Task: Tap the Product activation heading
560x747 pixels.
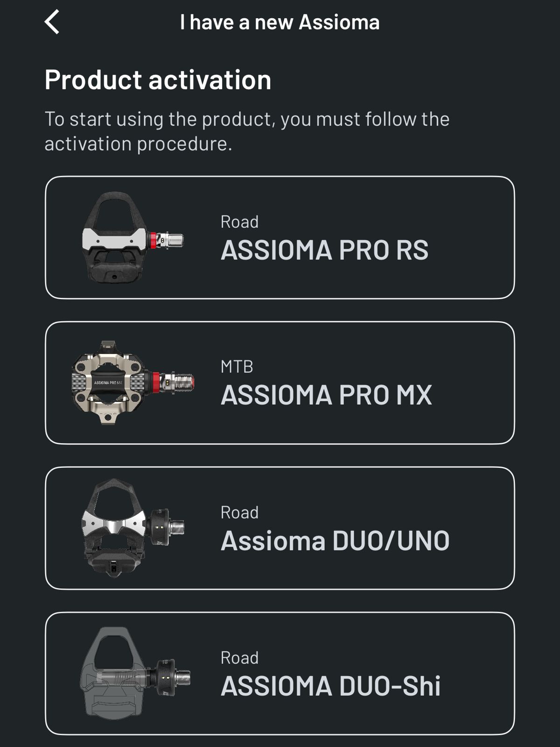Action: [158, 80]
